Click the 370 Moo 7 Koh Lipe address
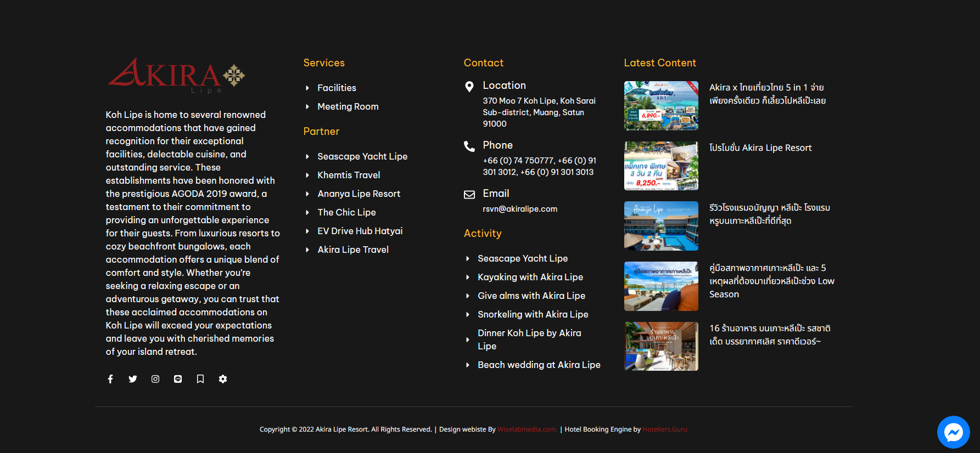Image resolution: width=980 pixels, height=453 pixels. [x=539, y=112]
